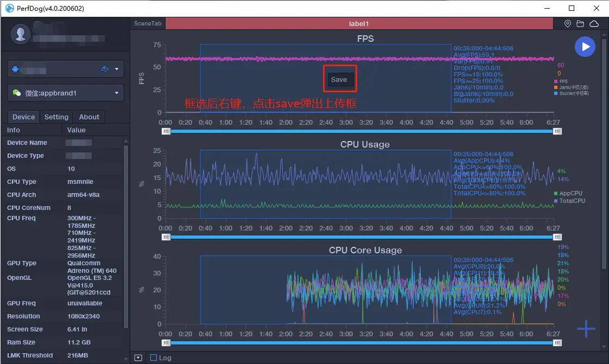Image resolution: width=609 pixels, height=364 pixels.
Task: Switch to the Device tab
Action: (x=24, y=117)
